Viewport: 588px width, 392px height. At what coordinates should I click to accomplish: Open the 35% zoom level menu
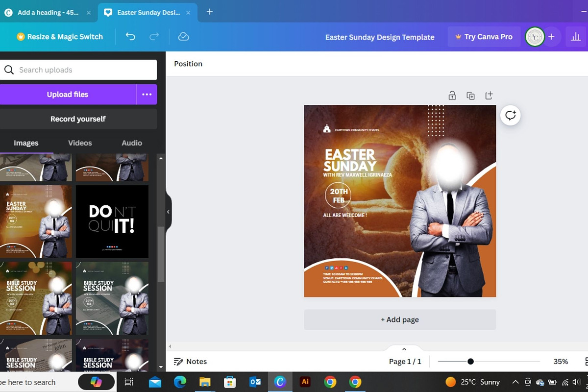561,362
